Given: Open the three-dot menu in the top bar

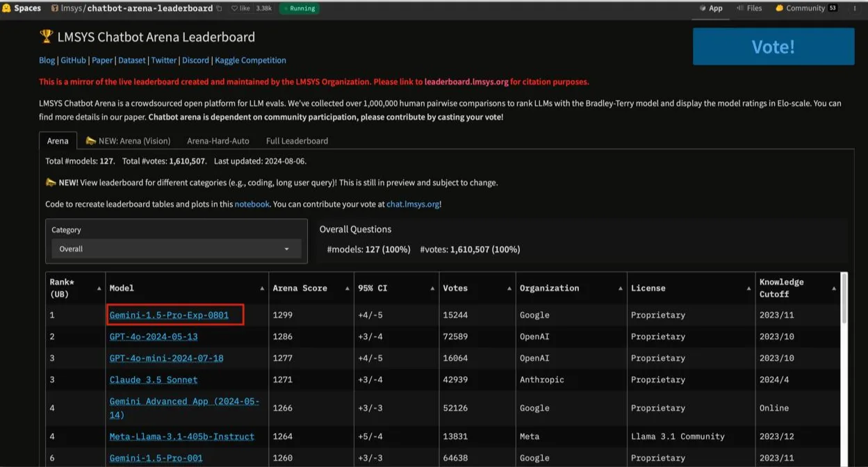Looking at the screenshot, I should click(855, 8).
